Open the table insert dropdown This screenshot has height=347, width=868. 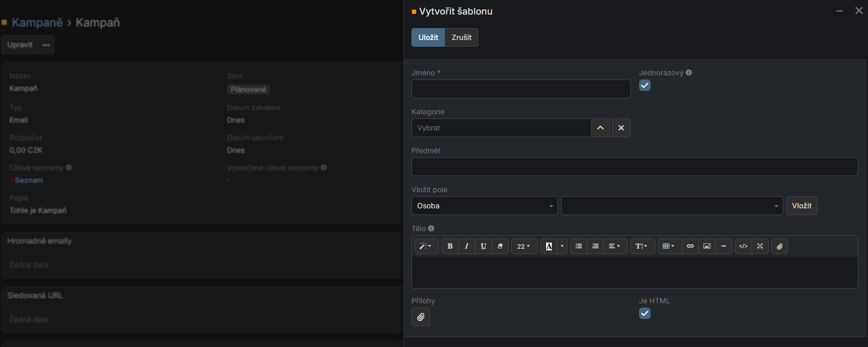click(668, 246)
